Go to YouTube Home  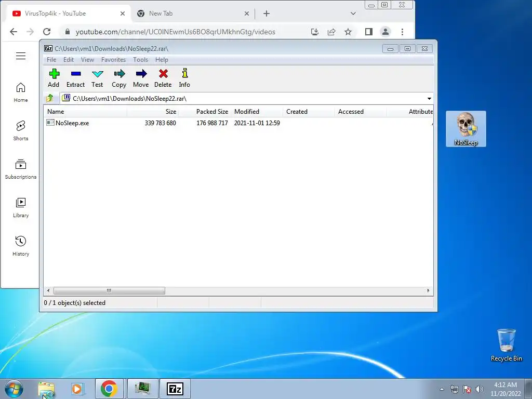click(21, 92)
